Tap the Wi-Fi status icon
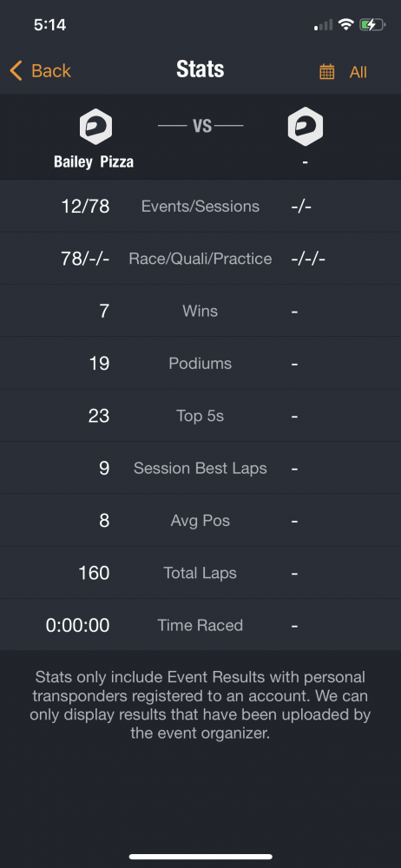Viewport: 401px width, 868px height. click(346, 24)
